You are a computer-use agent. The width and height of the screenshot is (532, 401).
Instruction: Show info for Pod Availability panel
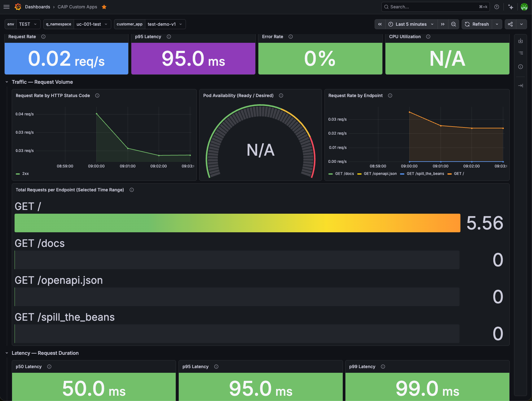pos(281,96)
